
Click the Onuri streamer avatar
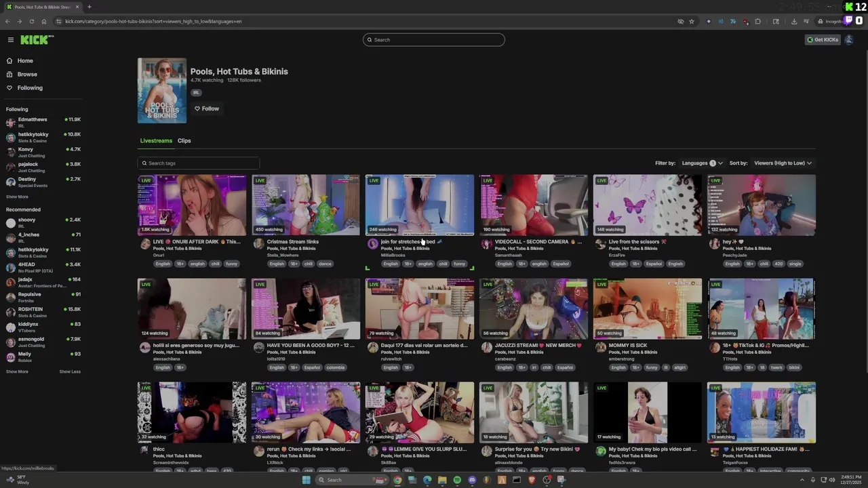point(145,244)
